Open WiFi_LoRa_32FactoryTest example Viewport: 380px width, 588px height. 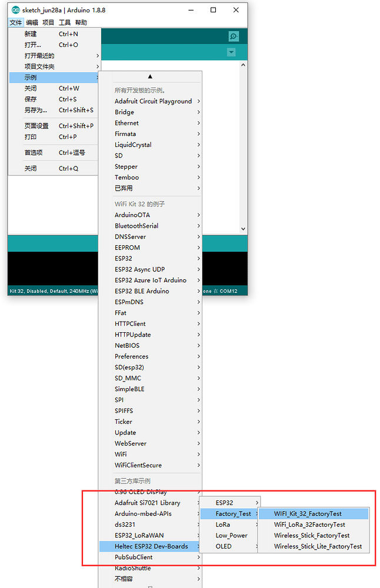(x=309, y=524)
